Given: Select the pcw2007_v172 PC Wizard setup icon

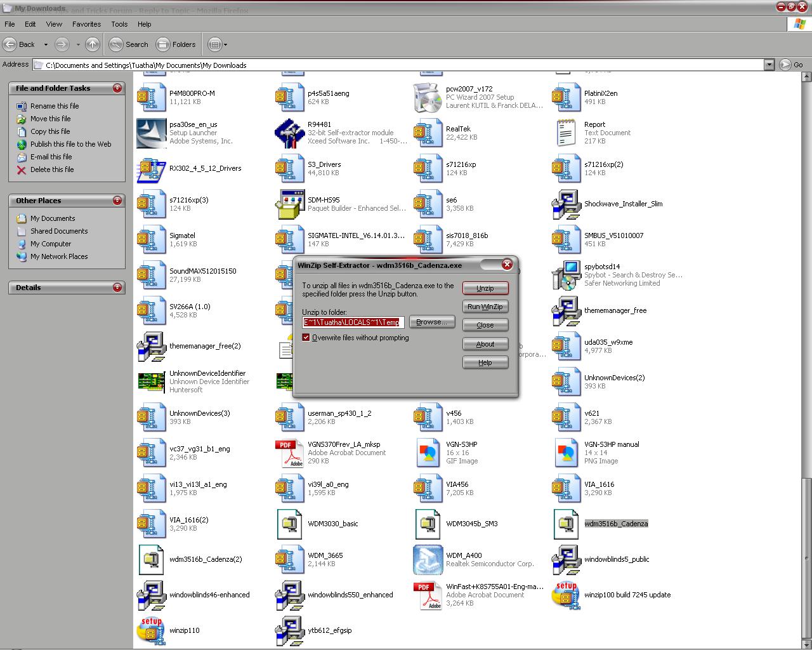Looking at the screenshot, I should (x=428, y=97).
